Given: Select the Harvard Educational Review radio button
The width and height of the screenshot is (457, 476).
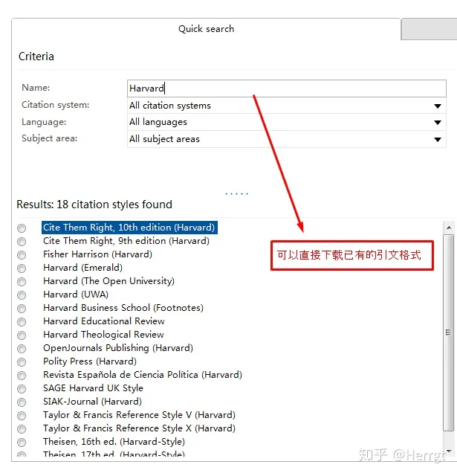Looking at the screenshot, I should [22, 321].
